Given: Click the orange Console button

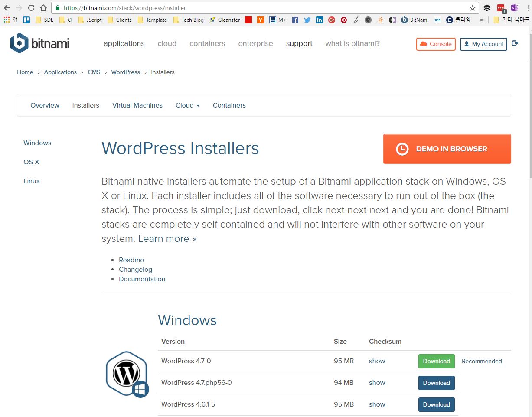Looking at the screenshot, I should point(436,44).
